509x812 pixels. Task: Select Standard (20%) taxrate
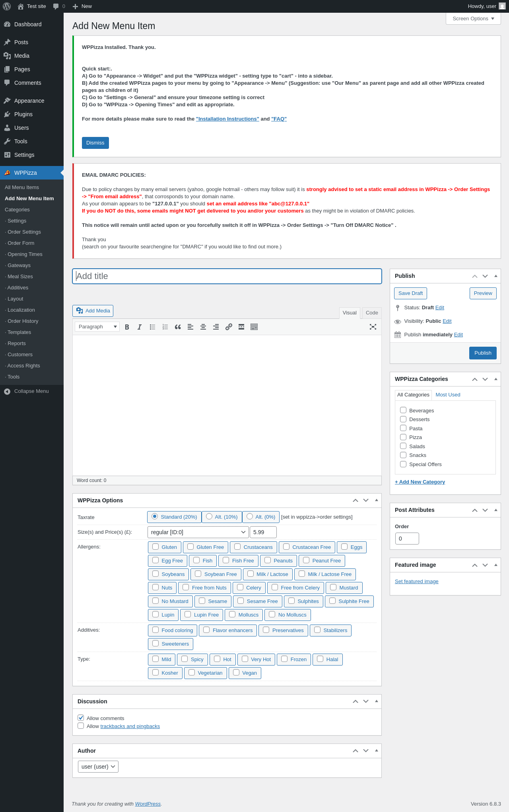(x=155, y=516)
